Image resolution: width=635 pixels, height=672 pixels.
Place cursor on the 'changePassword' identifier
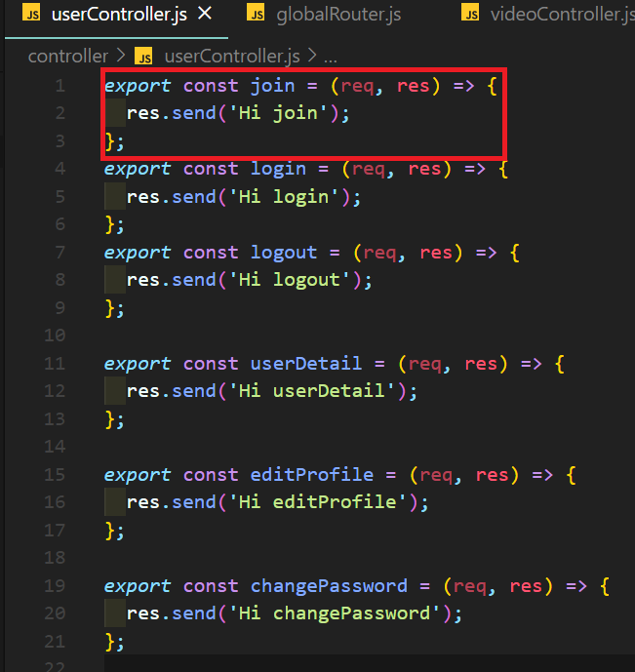coord(329,586)
